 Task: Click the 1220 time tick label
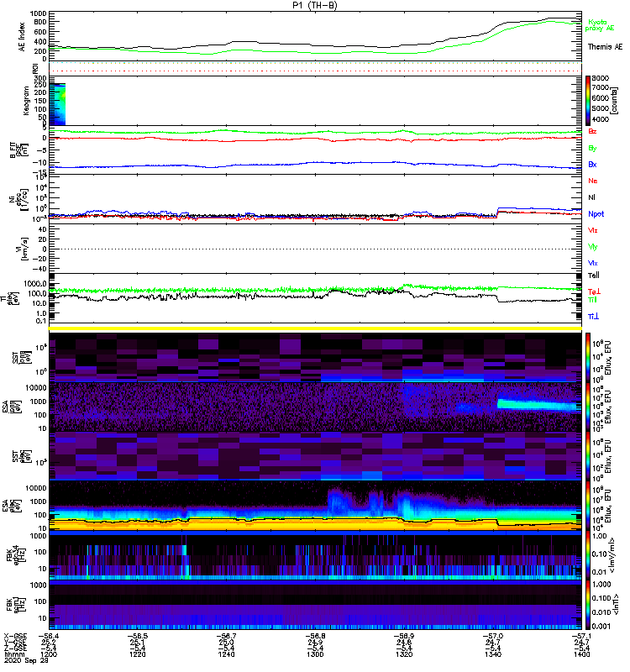tap(138, 654)
